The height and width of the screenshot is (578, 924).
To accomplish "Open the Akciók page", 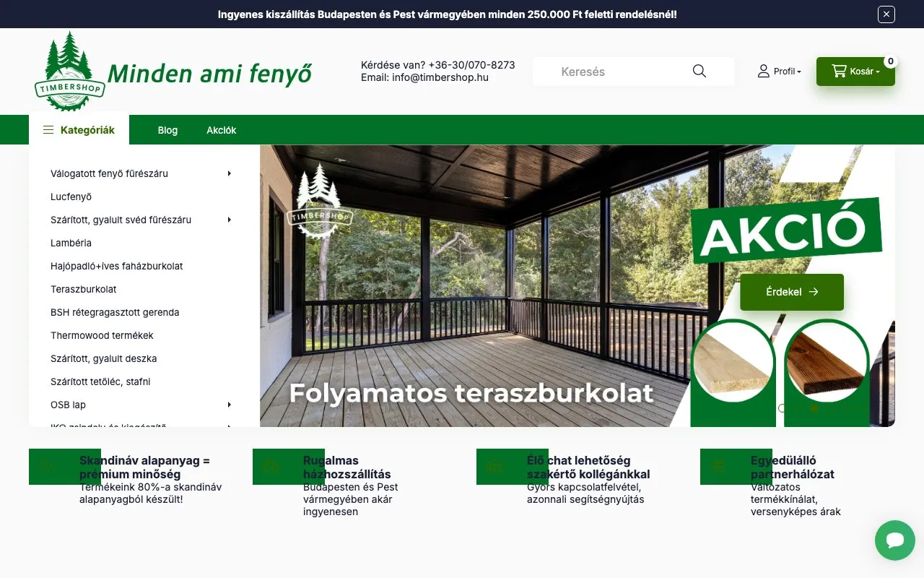I will click(x=222, y=130).
